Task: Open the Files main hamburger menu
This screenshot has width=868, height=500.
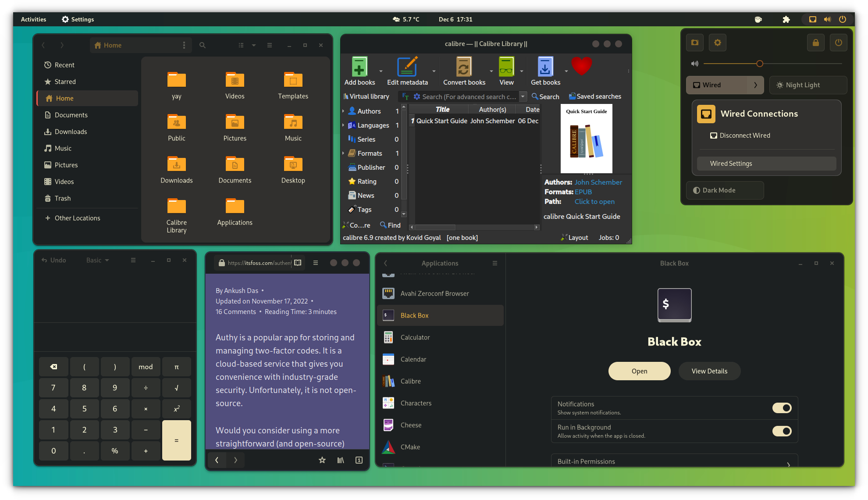Action: click(x=270, y=45)
